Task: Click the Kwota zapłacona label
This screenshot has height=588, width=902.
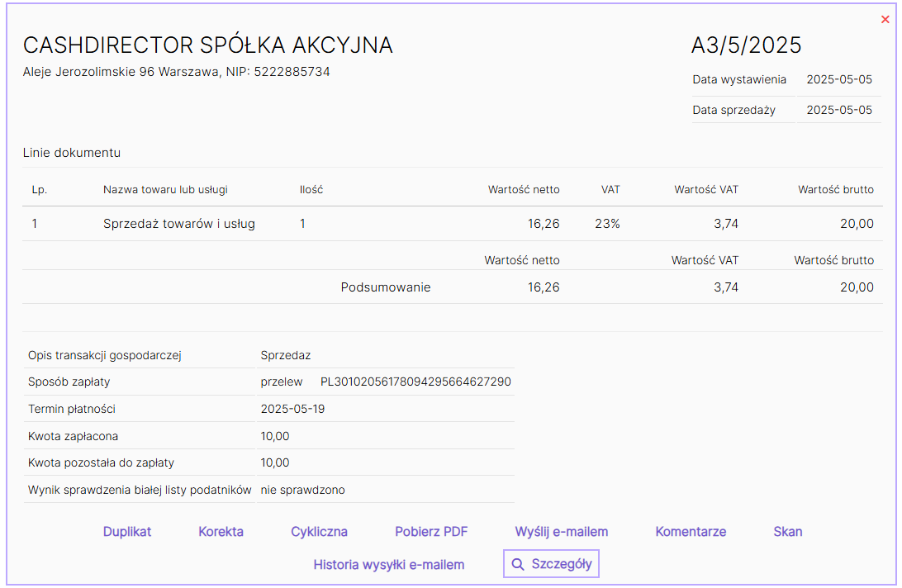Action: pyautogui.click(x=73, y=436)
